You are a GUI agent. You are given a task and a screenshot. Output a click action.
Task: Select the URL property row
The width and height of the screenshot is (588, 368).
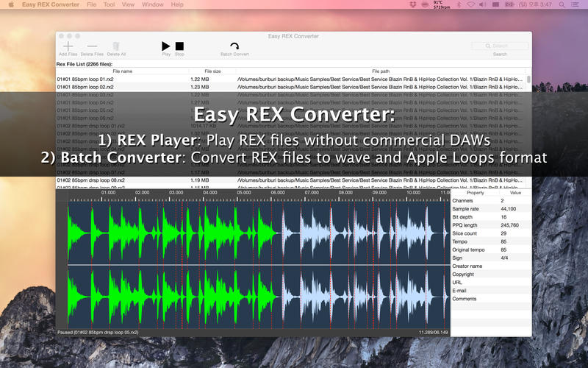(491, 283)
